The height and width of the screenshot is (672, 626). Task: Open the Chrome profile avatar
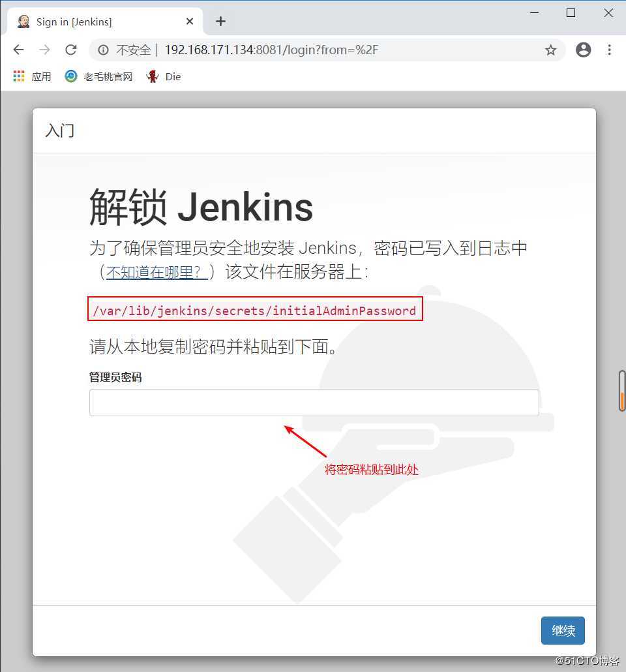pyautogui.click(x=583, y=50)
